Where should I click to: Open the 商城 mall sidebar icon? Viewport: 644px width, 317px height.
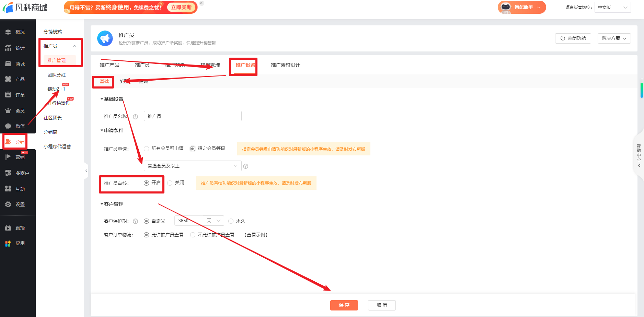coord(8,64)
